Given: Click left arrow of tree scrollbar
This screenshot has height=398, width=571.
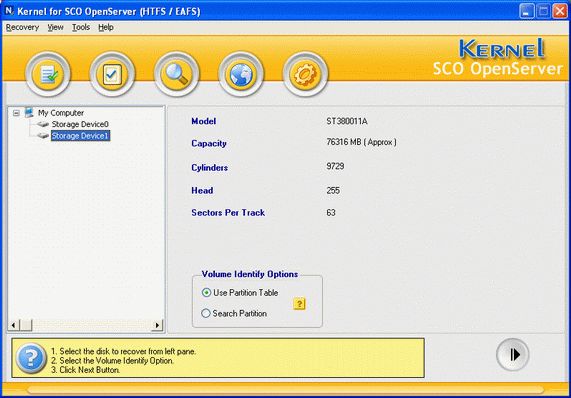Looking at the screenshot, I should 13,325.
